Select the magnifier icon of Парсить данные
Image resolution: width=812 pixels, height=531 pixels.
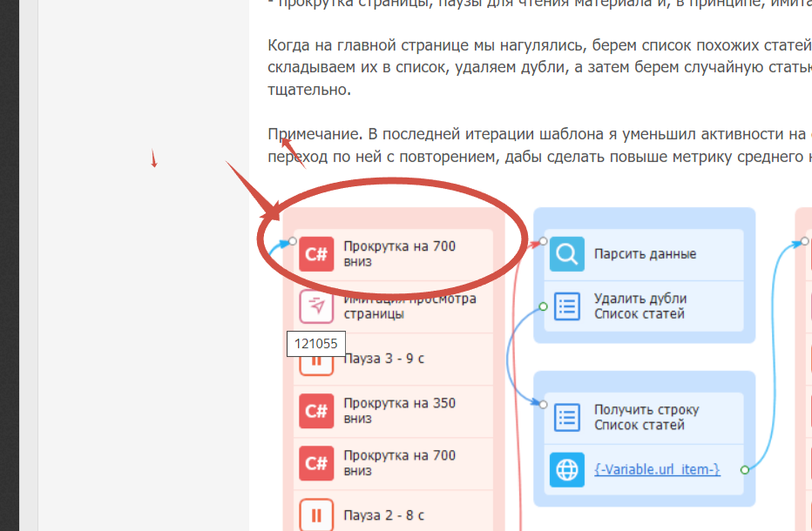566,253
